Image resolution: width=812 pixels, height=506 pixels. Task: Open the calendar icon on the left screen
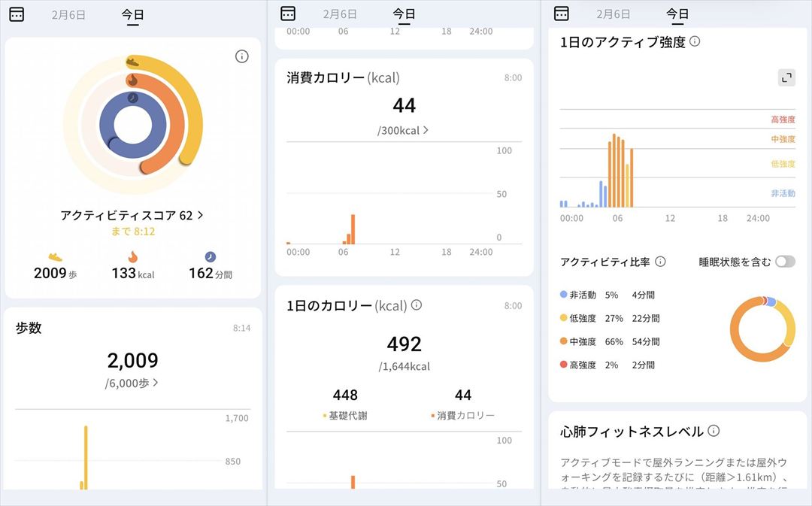(17, 14)
